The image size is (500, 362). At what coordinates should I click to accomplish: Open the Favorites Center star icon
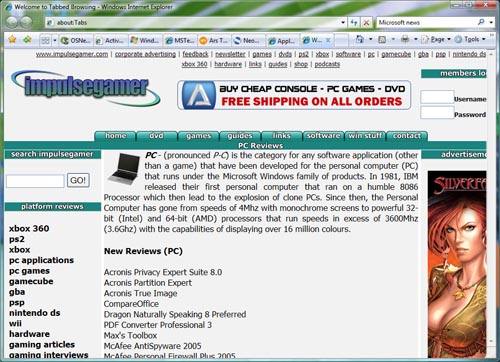pyautogui.click(x=12, y=40)
